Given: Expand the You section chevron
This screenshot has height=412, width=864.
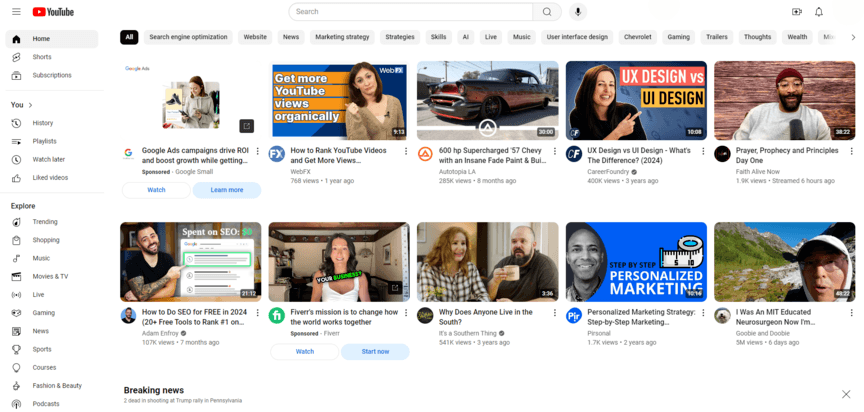Looking at the screenshot, I should click(31, 105).
